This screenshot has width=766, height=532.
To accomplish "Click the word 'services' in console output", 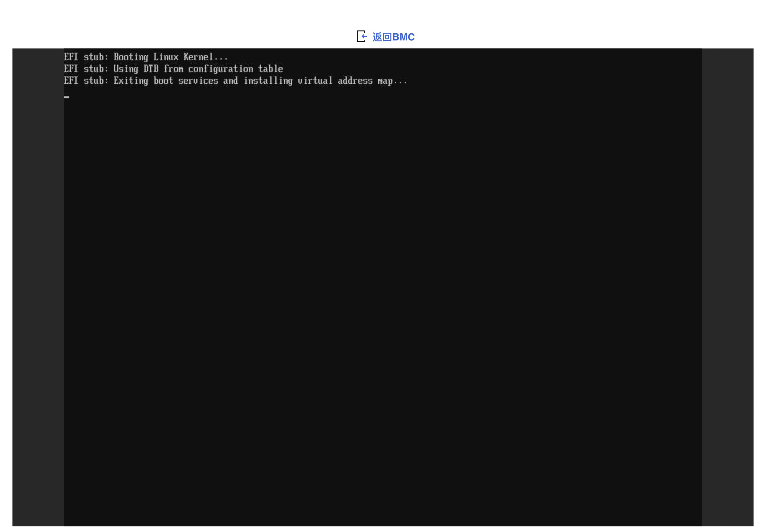I will tap(198, 81).
